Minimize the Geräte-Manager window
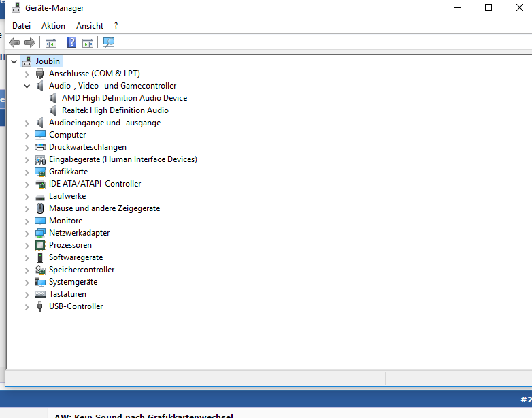This screenshot has height=418, width=532. (x=458, y=7)
